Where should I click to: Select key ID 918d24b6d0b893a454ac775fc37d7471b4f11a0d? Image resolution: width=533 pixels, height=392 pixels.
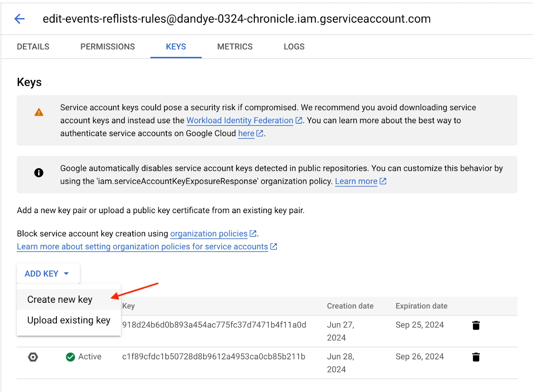(214, 325)
